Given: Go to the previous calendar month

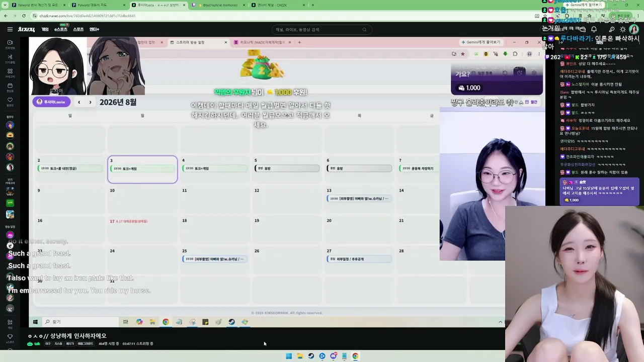Looking at the screenshot, I should [79, 102].
